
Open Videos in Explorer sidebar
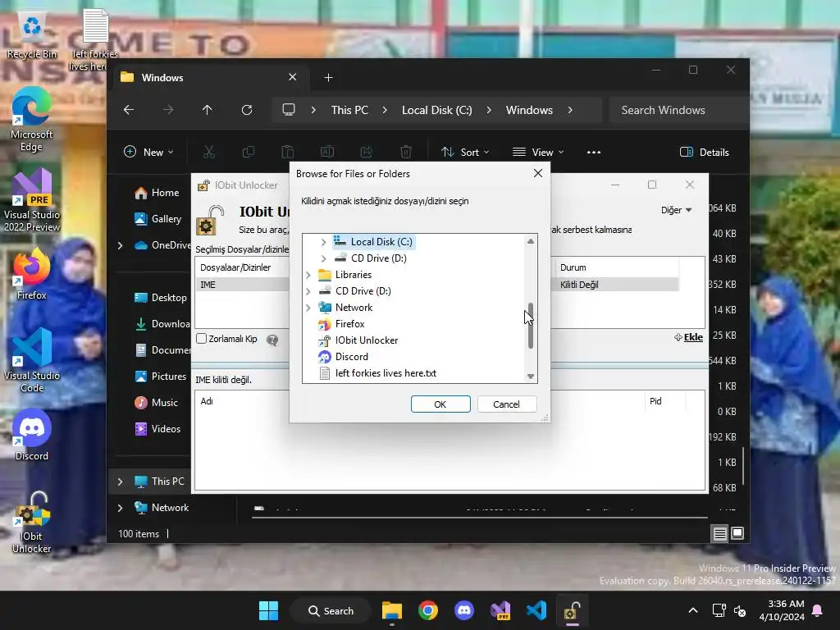157,428
